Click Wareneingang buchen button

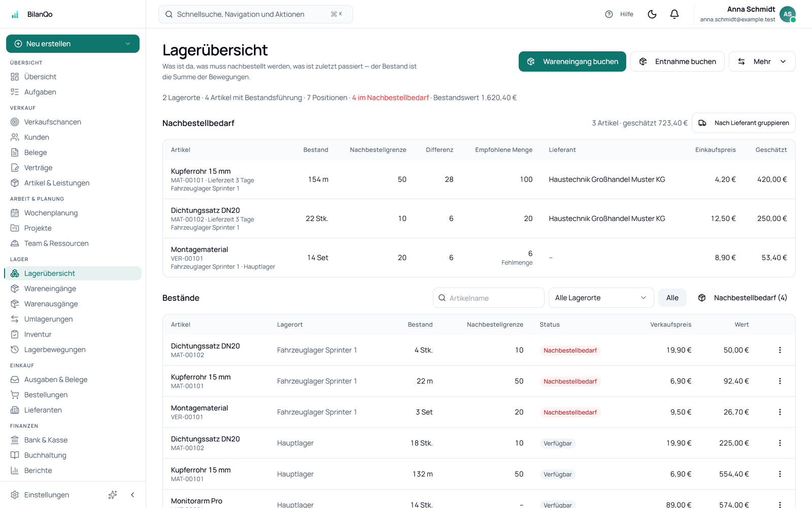(x=572, y=61)
